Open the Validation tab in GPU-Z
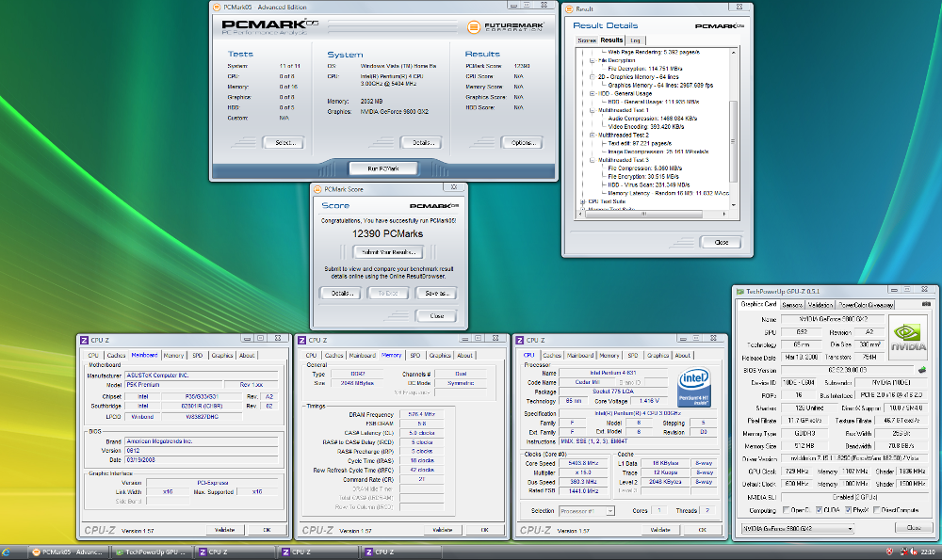Screen dimensions: 942x560 (820, 305)
